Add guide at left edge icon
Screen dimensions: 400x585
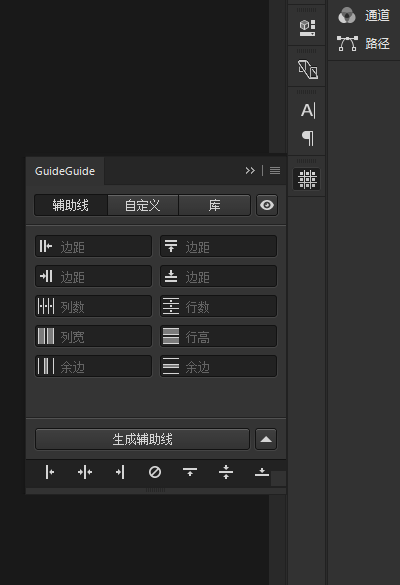[x=49, y=472]
